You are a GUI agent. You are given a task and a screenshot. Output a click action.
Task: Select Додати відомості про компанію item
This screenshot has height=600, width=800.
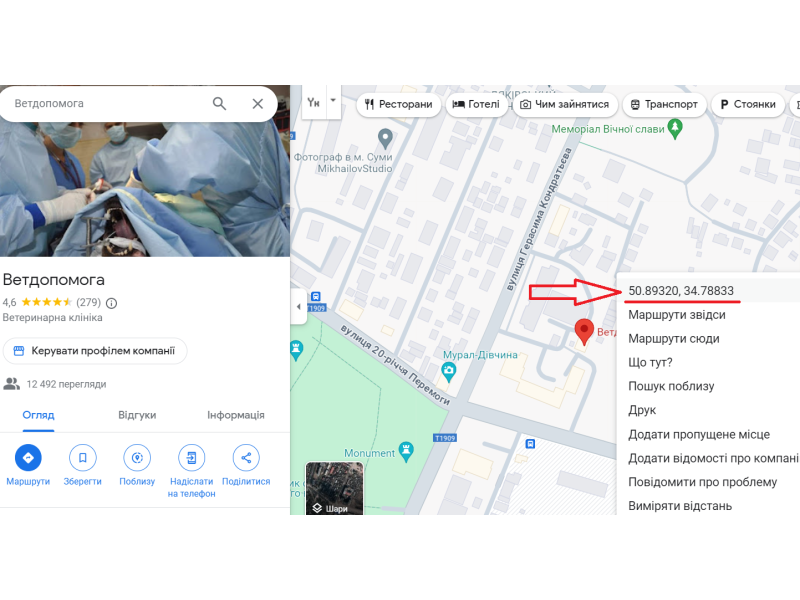pos(708,458)
